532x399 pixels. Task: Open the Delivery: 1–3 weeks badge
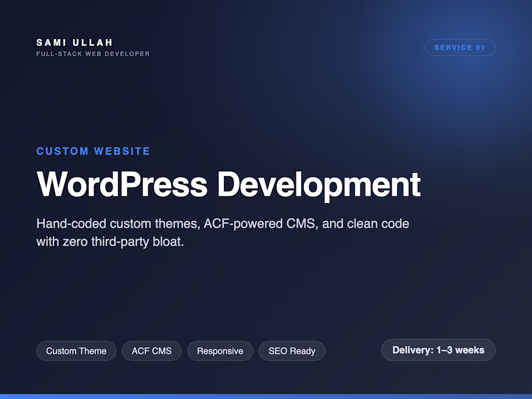coord(438,350)
